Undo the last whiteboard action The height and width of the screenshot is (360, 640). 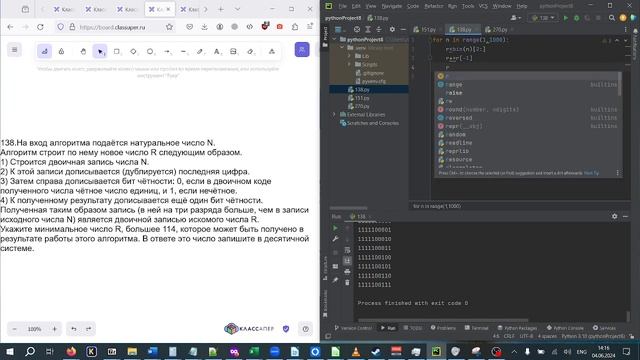click(x=73, y=329)
